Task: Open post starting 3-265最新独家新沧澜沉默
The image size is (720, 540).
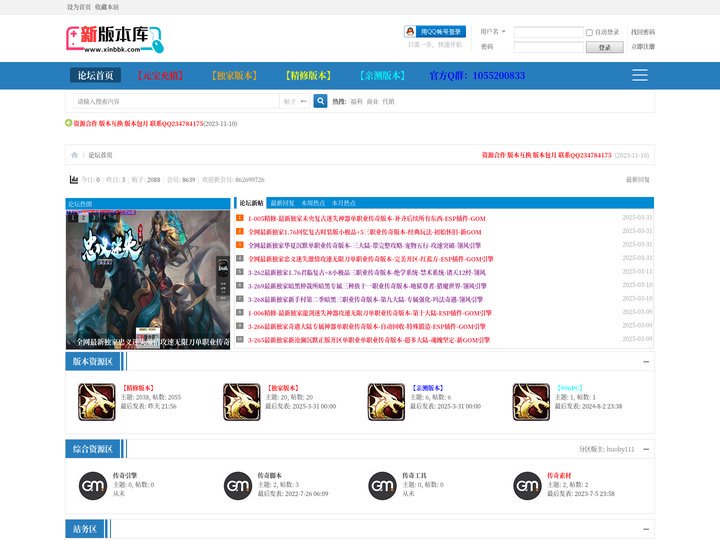Action: coord(369,340)
